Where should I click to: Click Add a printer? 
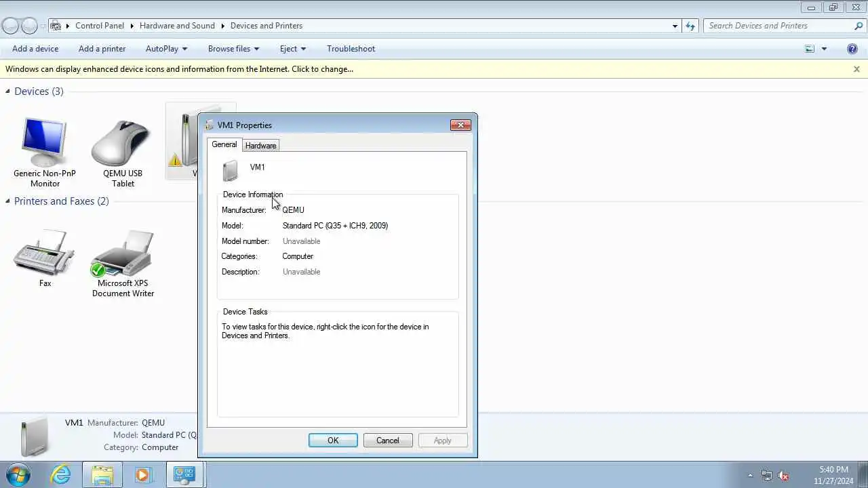(x=102, y=49)
